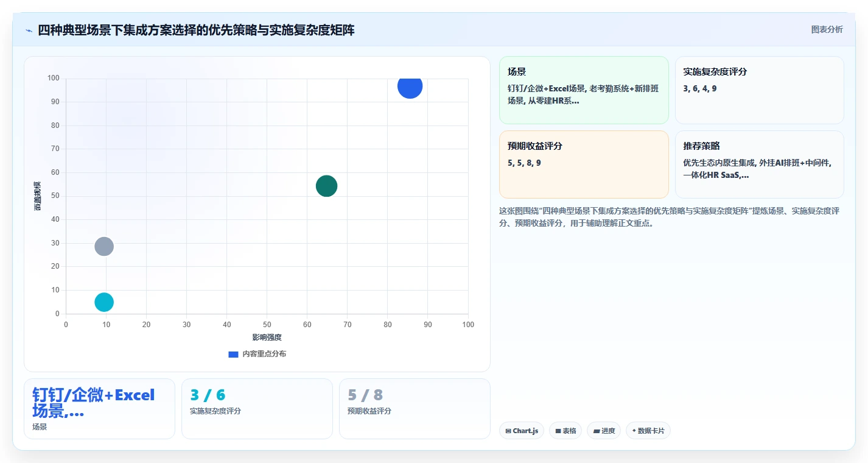Click the 影响强度 x-axis label
Viewport: 868px width, 463px height.
(267, 337)
